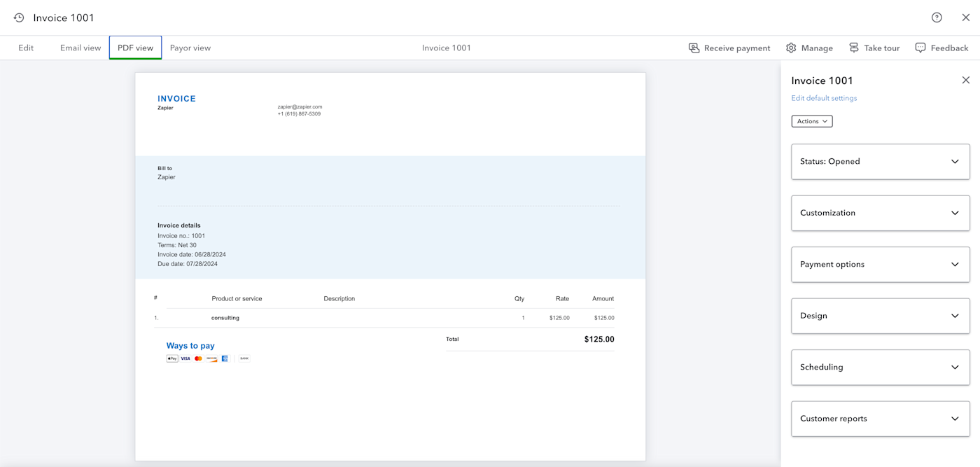980x467 pixels.
Task: Expand the Payment options section
Action: (x=881, y=264)
